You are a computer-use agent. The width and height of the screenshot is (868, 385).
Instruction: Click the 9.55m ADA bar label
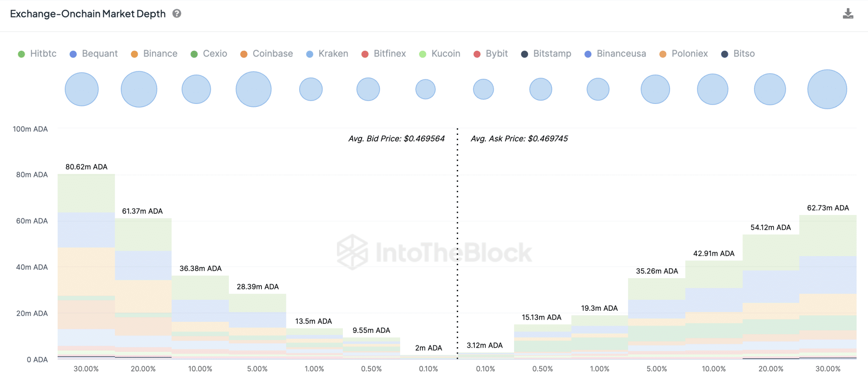[x=371, y=330]
